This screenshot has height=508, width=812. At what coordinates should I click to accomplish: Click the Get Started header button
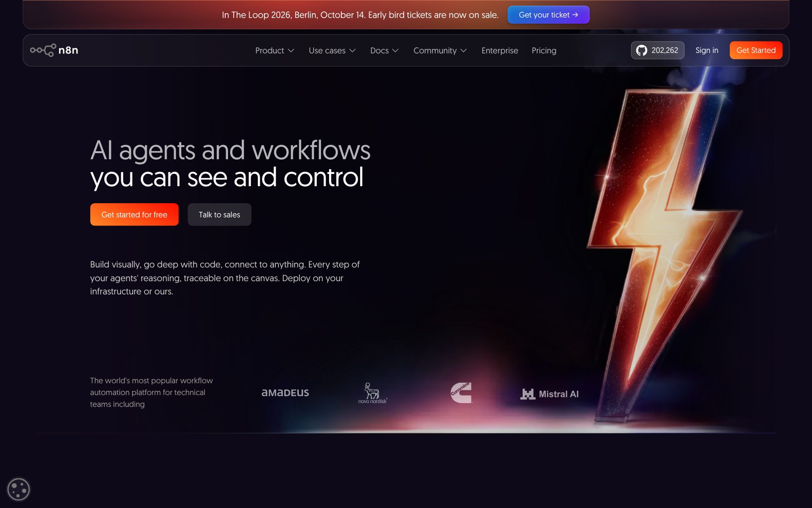coord(756,50)
